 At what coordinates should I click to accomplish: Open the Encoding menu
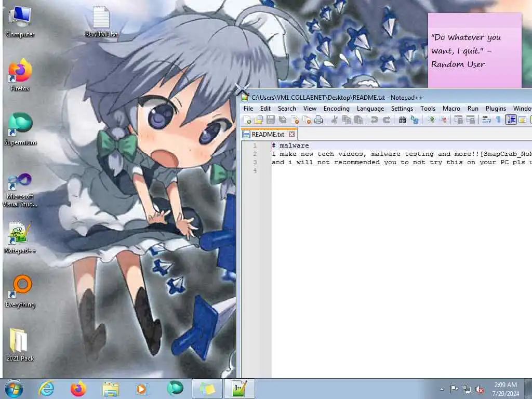click(337, 109)
